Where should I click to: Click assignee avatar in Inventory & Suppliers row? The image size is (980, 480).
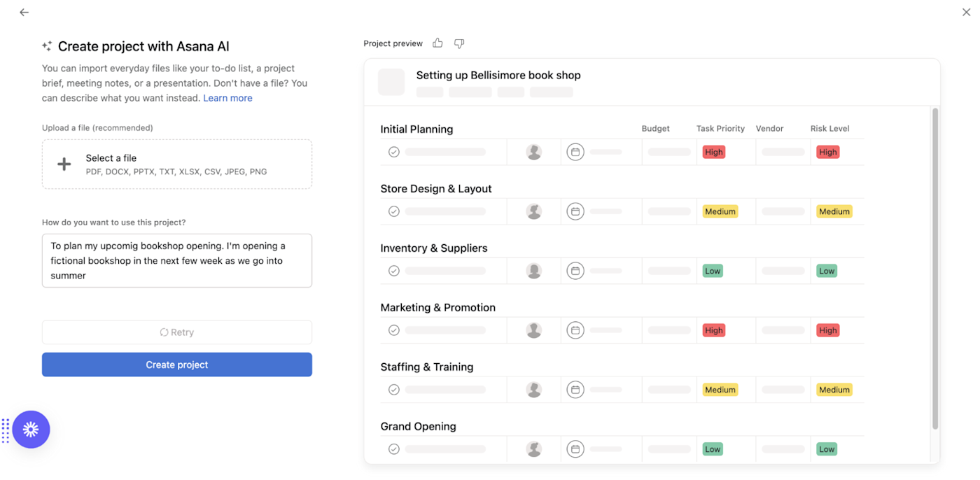(x=534, y=271)
